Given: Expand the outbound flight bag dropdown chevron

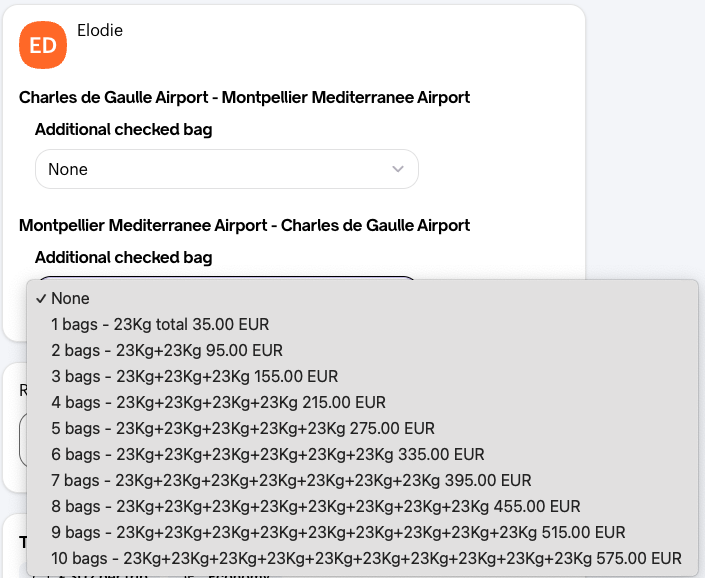Looking at the screenshot, I should tap(397, 169).
